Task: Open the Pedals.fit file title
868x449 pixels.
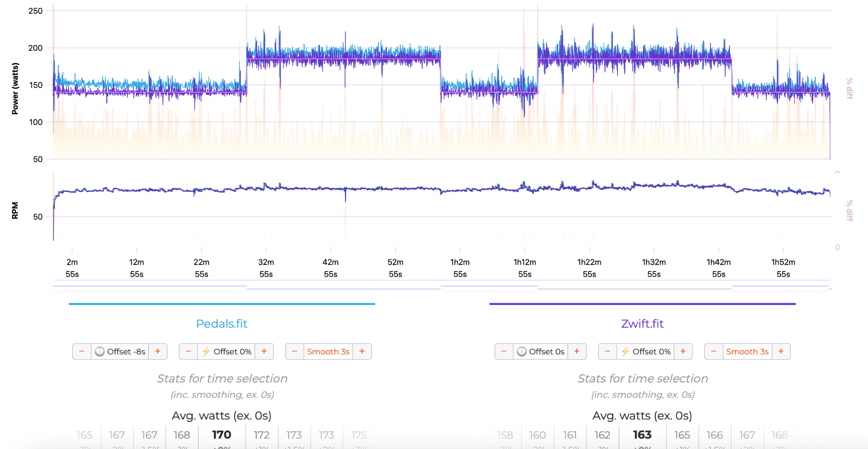Action: (221, 324)
